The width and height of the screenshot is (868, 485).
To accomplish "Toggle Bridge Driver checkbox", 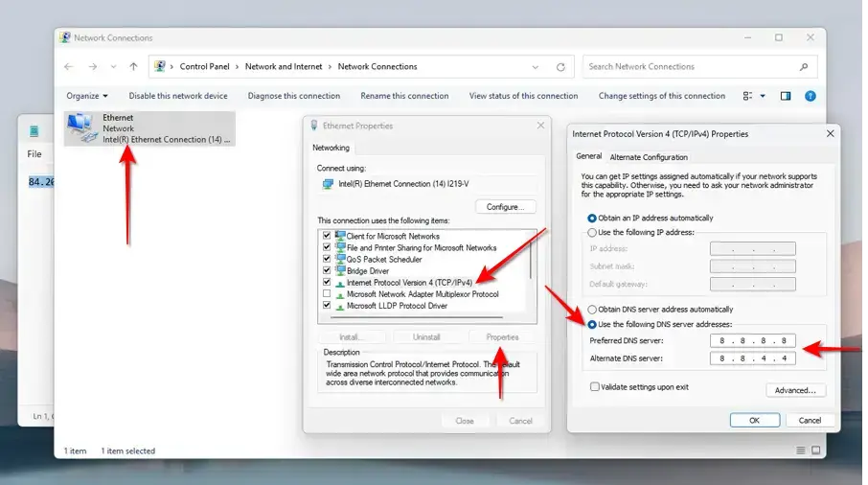I will (327, 270).
